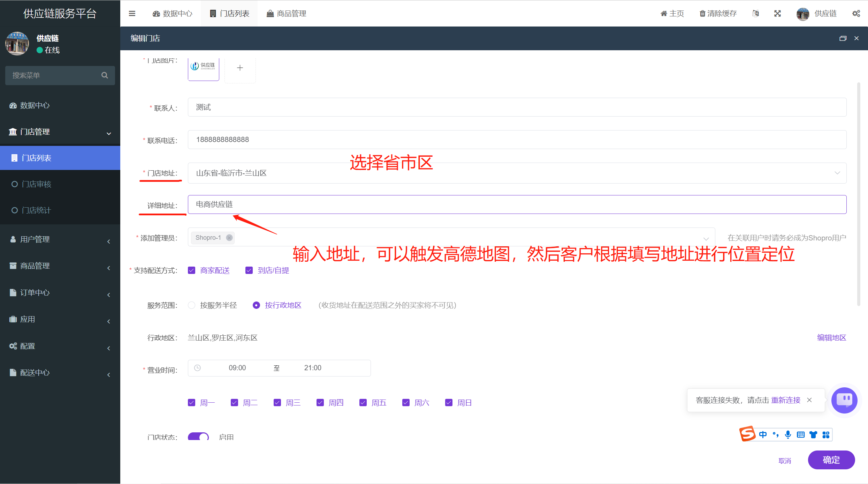The height and width of the screenshot is (484, 868).
Task: Open the 门店地址 region dropdown
Action: (517, 173)
